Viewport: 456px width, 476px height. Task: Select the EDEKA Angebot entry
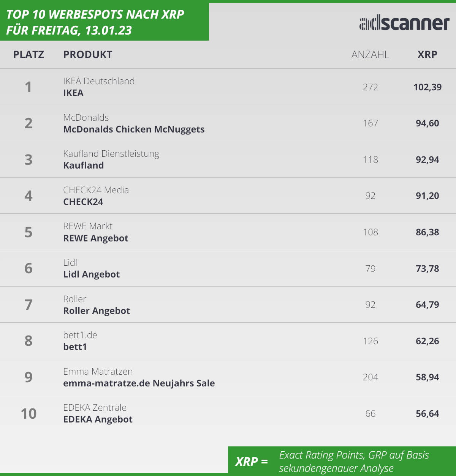98,419
